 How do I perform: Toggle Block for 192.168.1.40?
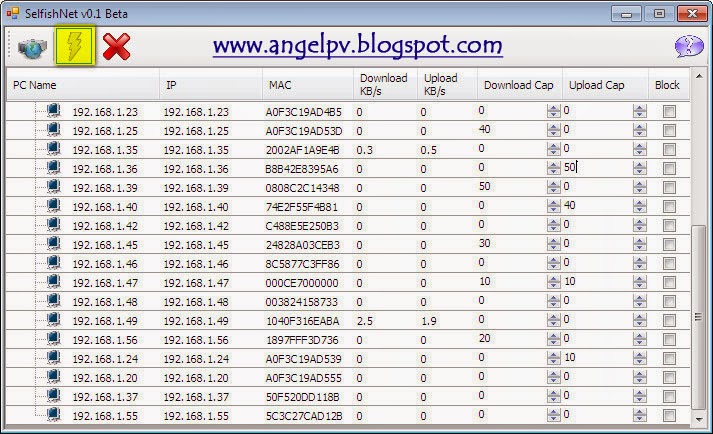tap(669, 207)
